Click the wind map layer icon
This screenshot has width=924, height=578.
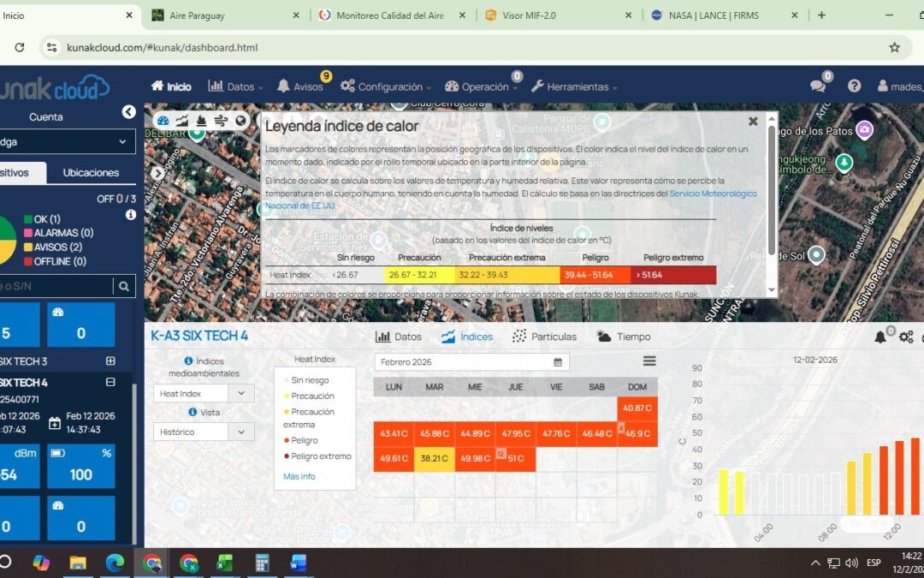pyautogui.click(x=221, y=121)
